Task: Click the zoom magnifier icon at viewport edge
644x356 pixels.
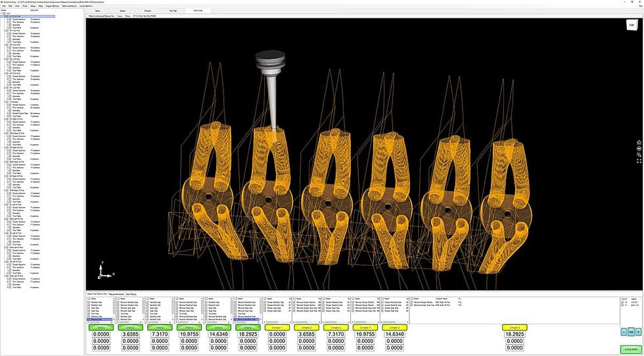Action: point(639,155)
